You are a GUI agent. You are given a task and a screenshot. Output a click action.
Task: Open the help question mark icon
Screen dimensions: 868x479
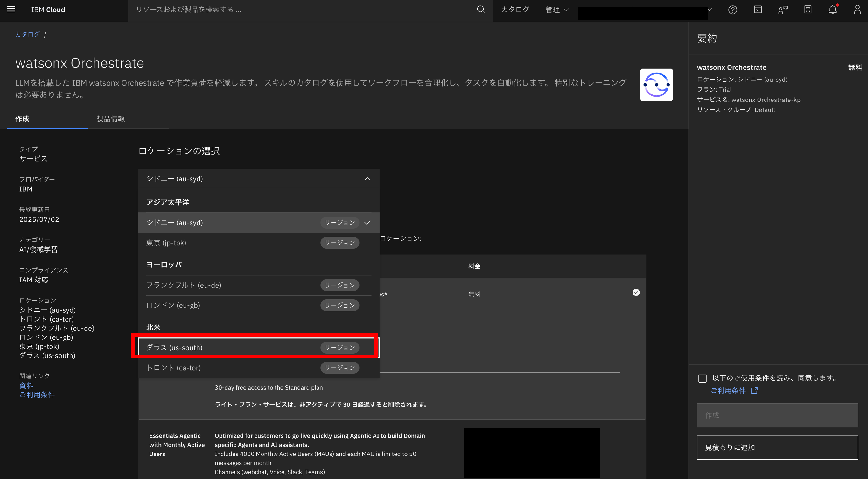(x=732, y=10)
